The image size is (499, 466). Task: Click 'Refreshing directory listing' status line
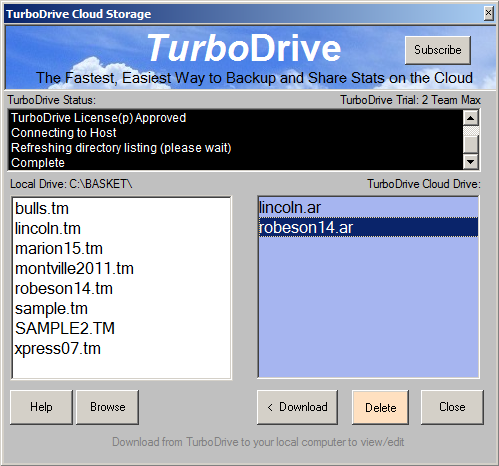coord(121,148)
